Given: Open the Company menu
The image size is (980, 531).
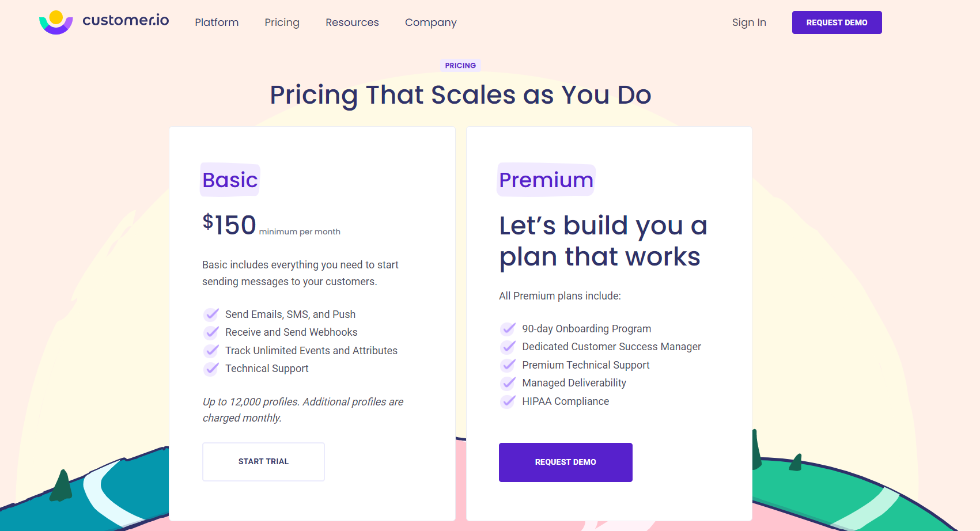Looking at the screenshot, I should pyautogui.click(x=430, y=22).
